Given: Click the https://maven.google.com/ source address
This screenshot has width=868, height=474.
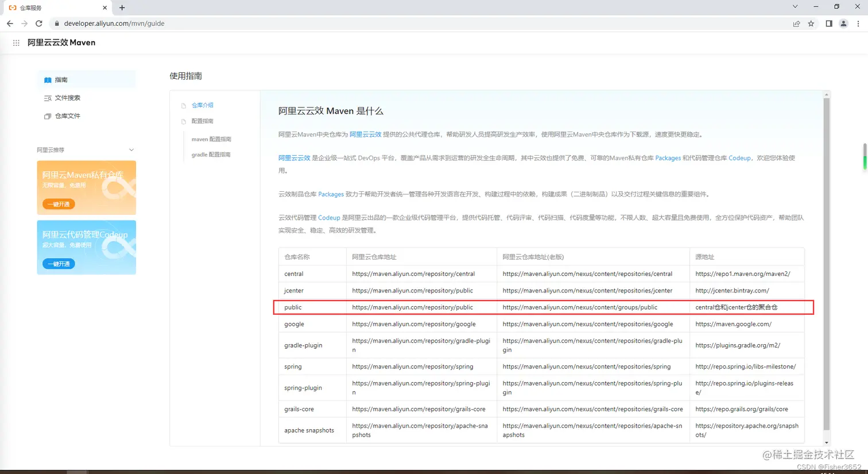Looking at the screenshot, I should (x=733, y=324).
